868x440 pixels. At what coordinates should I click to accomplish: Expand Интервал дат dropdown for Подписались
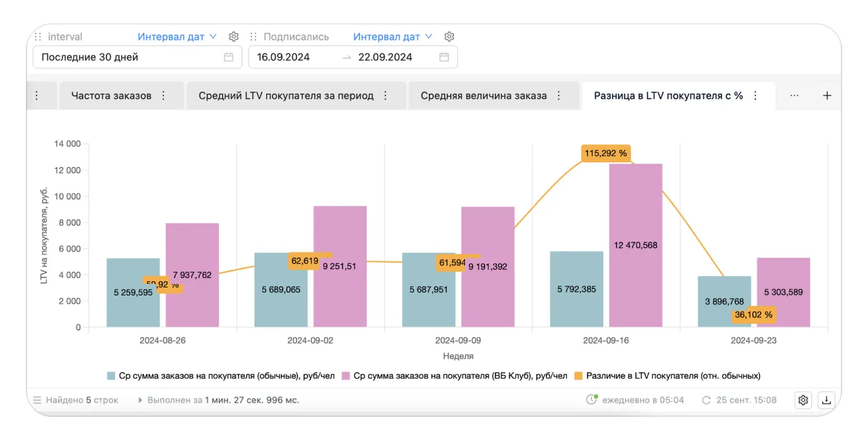[392, 37]
